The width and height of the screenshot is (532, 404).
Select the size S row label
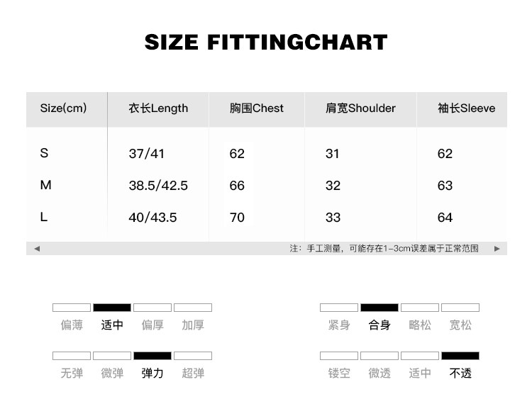pos(45,153)
